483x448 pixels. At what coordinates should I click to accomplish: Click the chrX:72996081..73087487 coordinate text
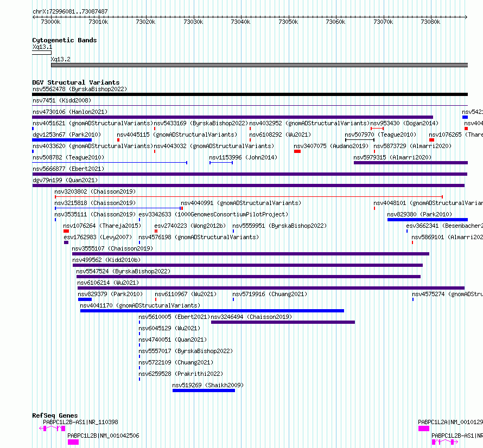point(70,11)
